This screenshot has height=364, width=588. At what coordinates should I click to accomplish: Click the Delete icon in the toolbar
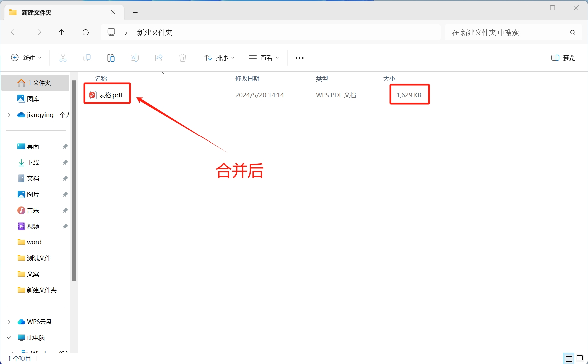pyautogui.click(x=182, y=58)
